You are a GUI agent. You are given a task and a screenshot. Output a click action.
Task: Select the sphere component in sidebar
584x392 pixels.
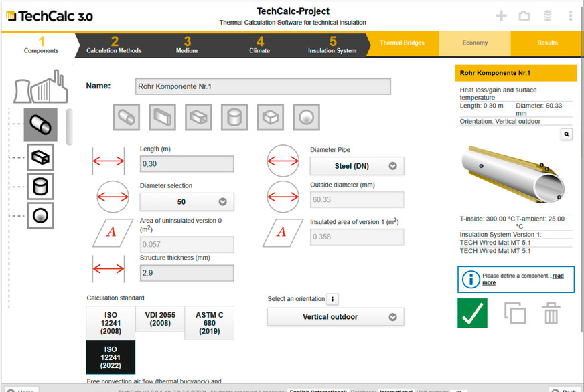[41, 215]
